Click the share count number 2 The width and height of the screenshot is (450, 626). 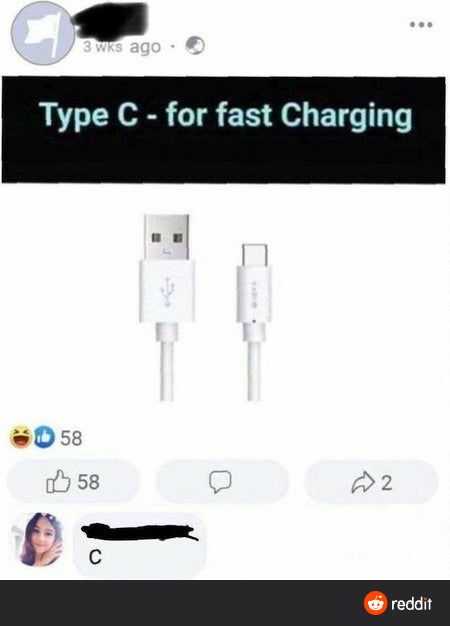click(x=386, y=482)
